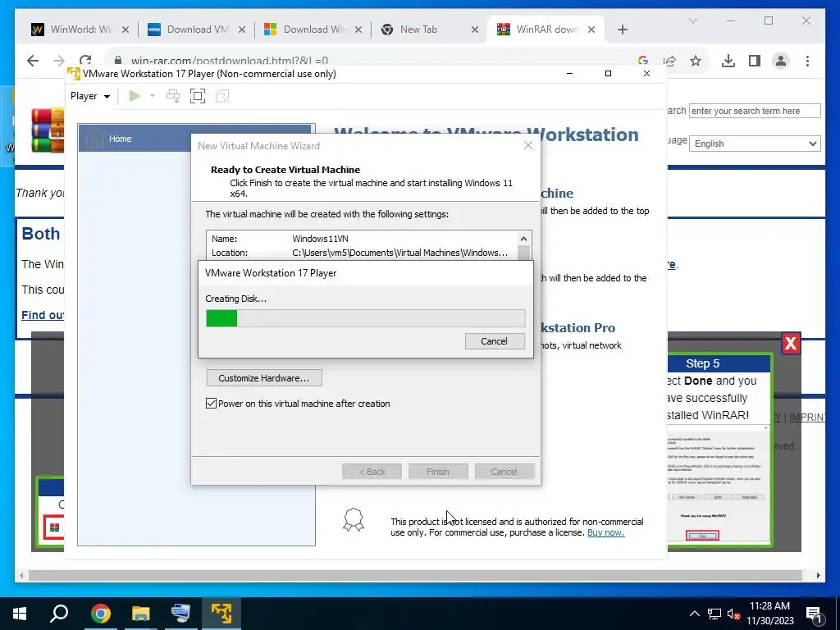Open the English language dropdown

[755, 144]
